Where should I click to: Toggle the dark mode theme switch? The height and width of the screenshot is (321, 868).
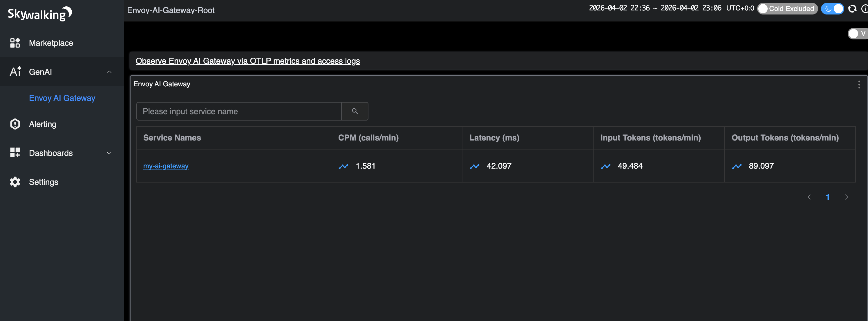point(832,9)
